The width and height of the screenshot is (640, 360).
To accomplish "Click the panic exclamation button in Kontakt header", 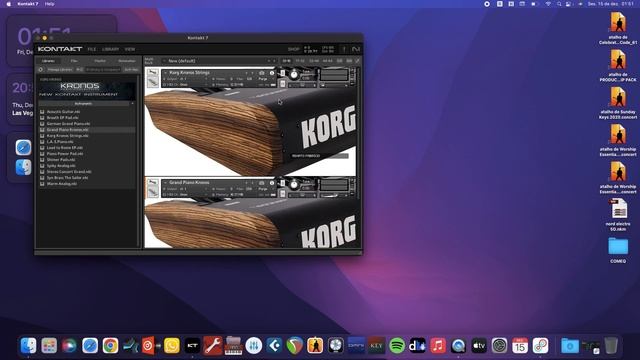I will tap(344, 49).
